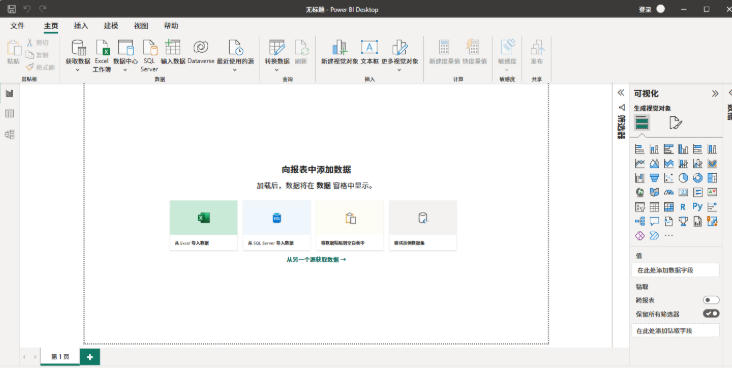732x368 pixels.
Task: Click the SQL Server ribbon icon
Action: click(149, 48)
